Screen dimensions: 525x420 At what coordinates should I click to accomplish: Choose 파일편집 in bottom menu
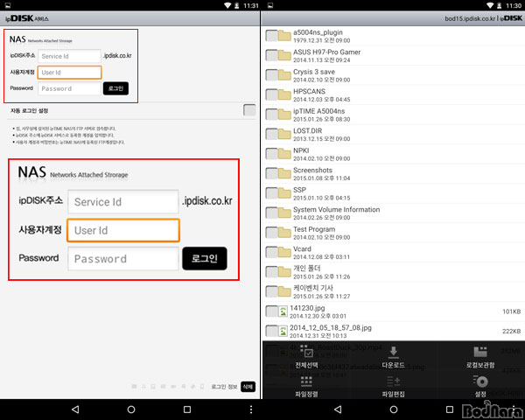394,387
